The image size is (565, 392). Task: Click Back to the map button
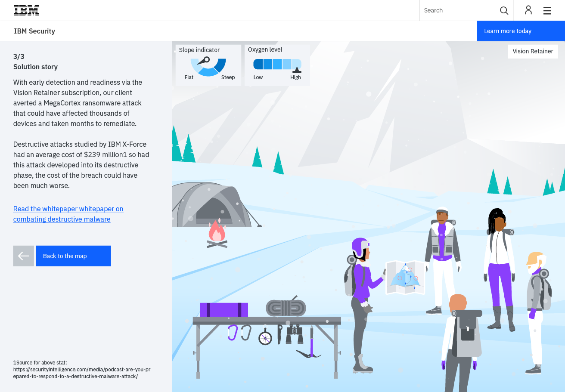[x=74, y=256]
